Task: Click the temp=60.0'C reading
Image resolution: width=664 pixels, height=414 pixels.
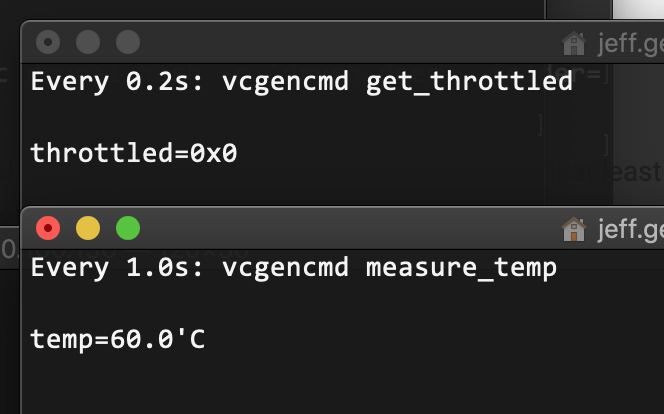Action: point(118,339)
